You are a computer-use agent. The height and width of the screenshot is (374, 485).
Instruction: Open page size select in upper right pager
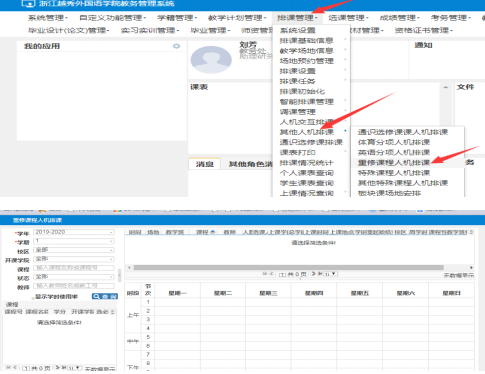(x=331, y=274)
